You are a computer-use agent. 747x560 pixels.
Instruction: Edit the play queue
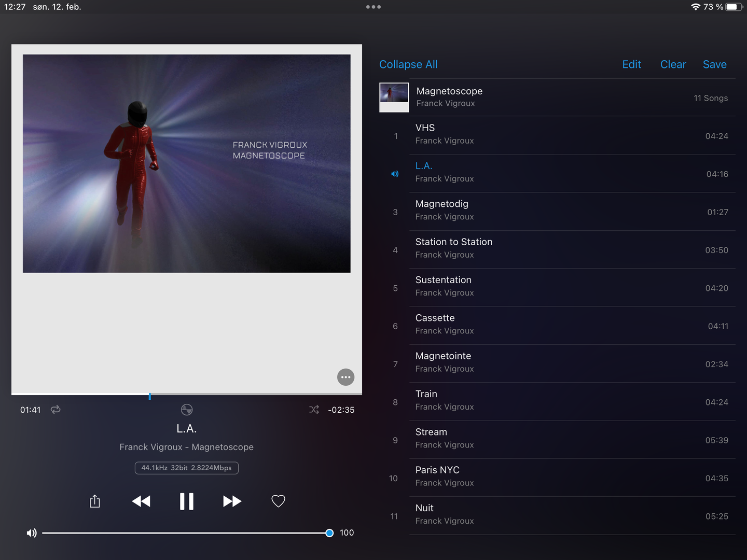(632, 64)
